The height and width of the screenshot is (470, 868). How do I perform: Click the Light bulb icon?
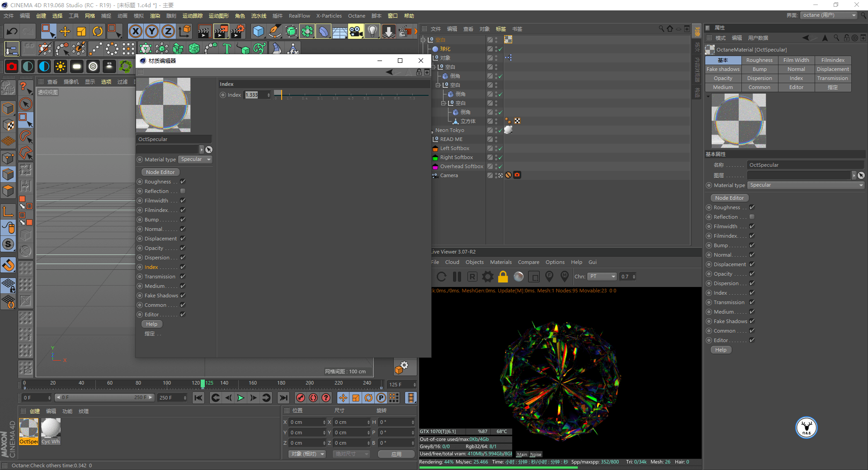(x=372, y=31)
